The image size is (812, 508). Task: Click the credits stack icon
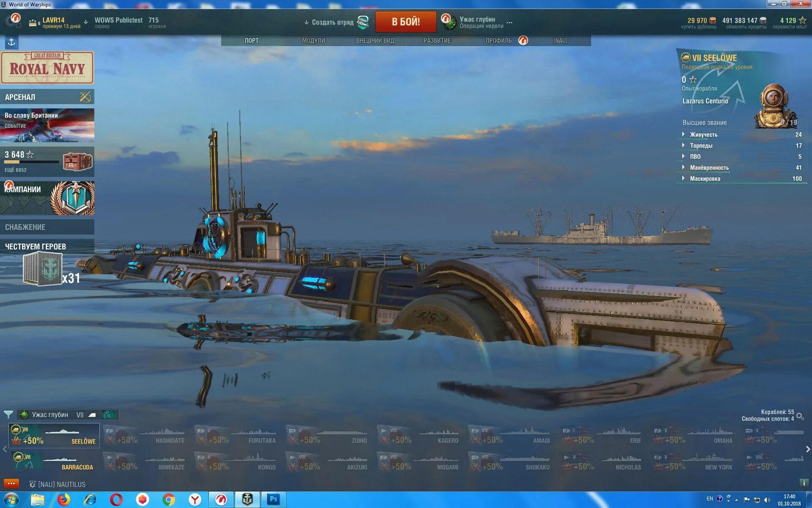click(763, 20)
